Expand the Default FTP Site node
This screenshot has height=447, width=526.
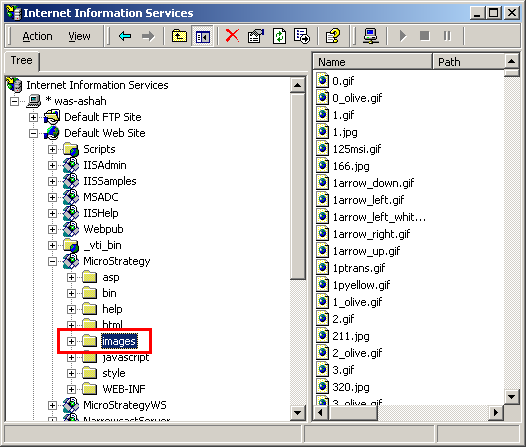[33, 117]
